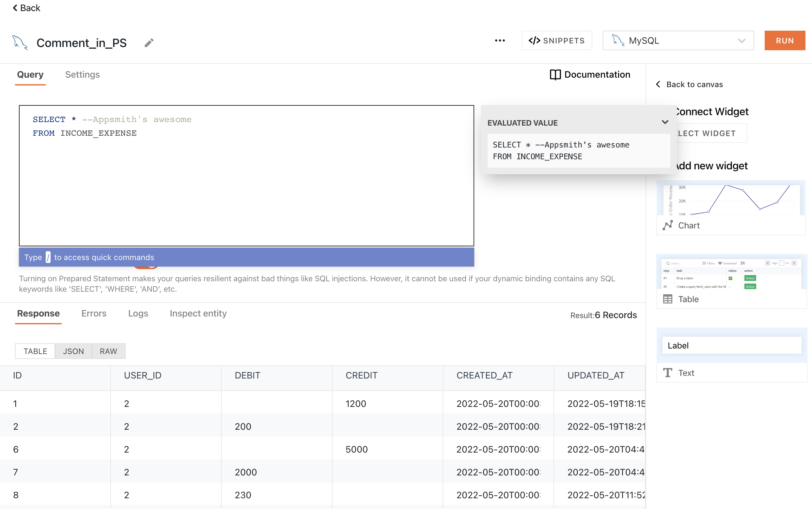Image resolution: width=812 pixels, height=509 pixels.
Task: Toggle the Prepared Statement switch
Action: pyautogui.click(x=146, y=267)
